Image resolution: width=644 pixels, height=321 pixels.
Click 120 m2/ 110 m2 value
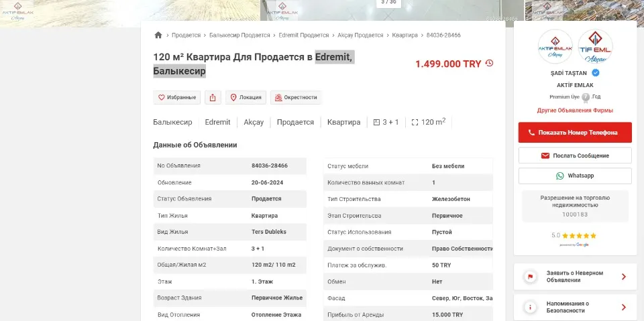pos(273,265)
